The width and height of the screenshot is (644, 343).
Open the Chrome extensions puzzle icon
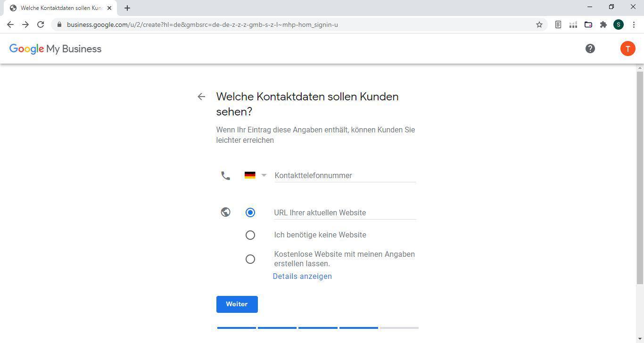[603, 24]
